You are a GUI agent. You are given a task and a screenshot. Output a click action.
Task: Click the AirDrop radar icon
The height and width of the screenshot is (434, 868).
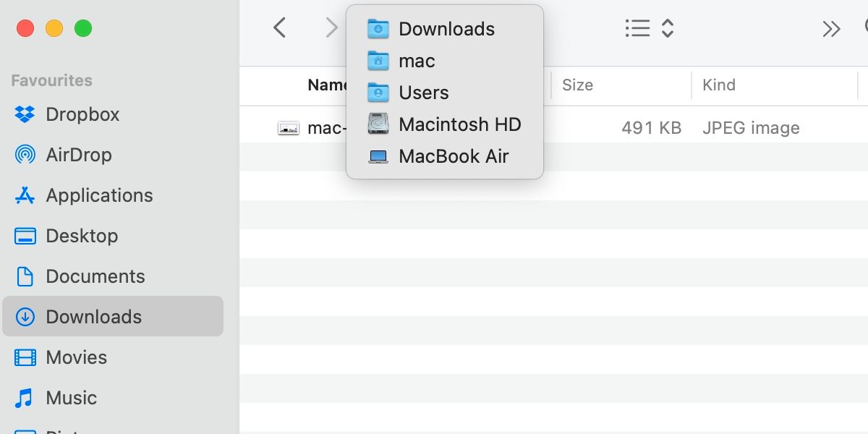25,155
